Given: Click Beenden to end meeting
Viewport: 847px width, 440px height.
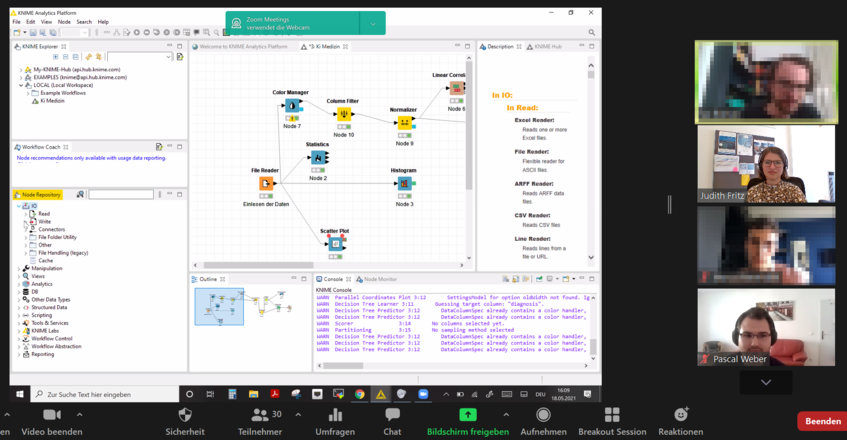Looking at the screenshot, I should [x=823, y=421].
